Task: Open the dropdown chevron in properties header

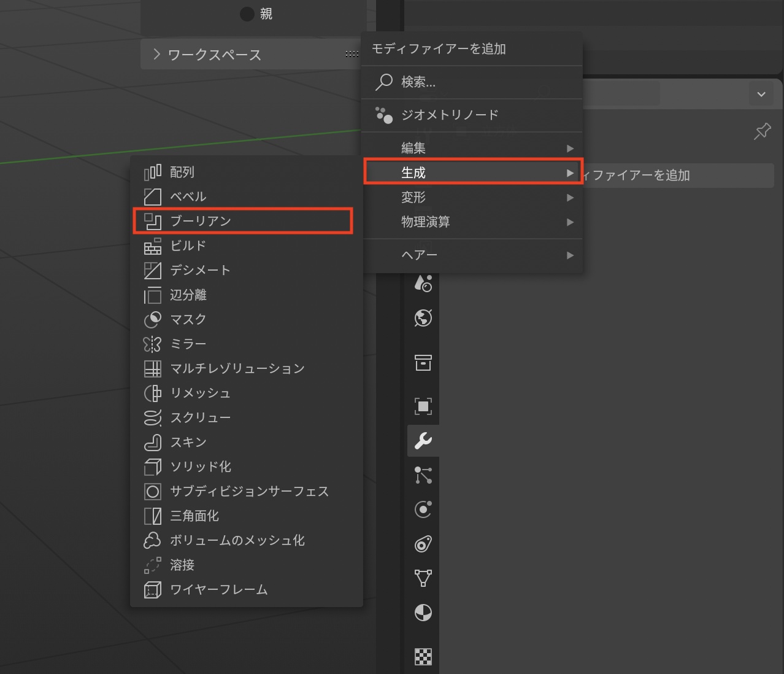Action: [761, 95]
